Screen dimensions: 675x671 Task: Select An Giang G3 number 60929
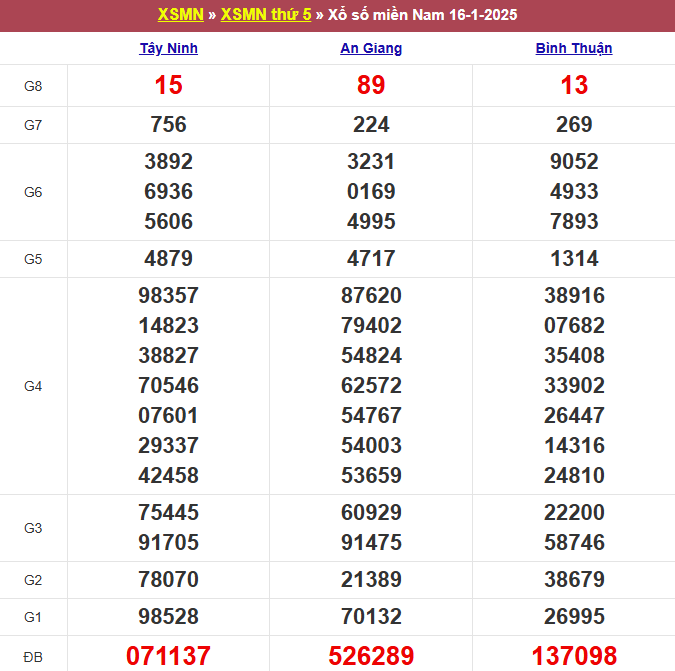pyautogui.click(x=371, y=513)
